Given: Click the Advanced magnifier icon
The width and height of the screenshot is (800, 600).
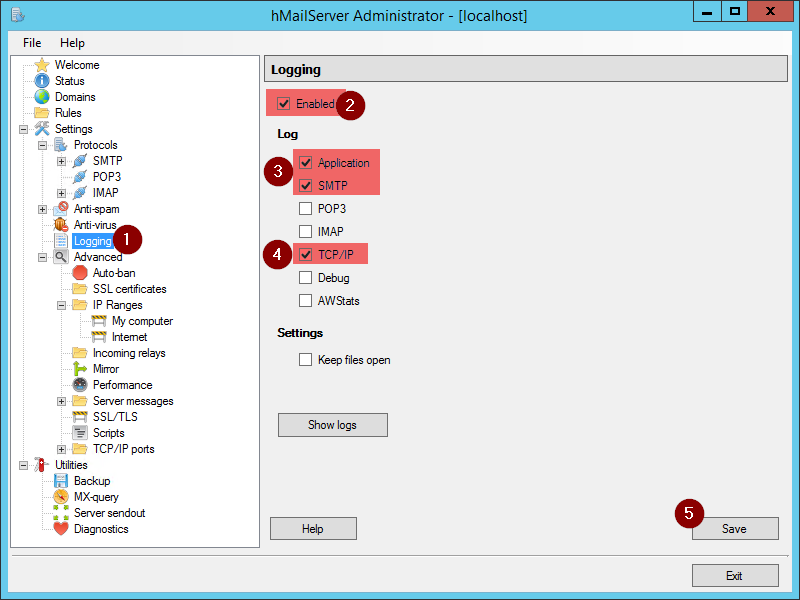Looking at the screenshot, I should pyautogui.click(x=61, y=257).
